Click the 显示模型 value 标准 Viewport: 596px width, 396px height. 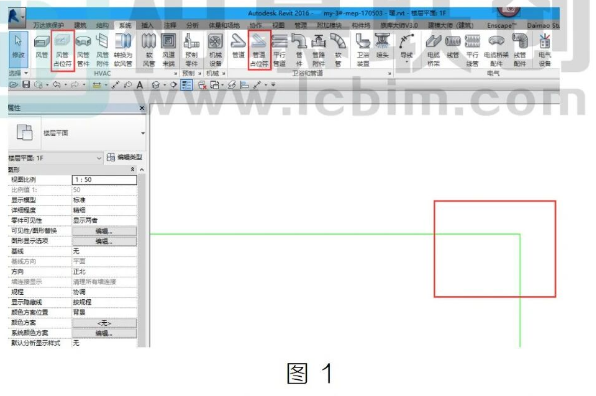point(104,200)
